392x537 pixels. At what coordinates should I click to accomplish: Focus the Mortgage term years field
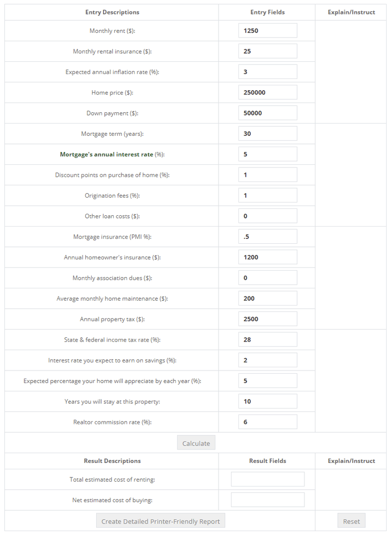point(267,133)
